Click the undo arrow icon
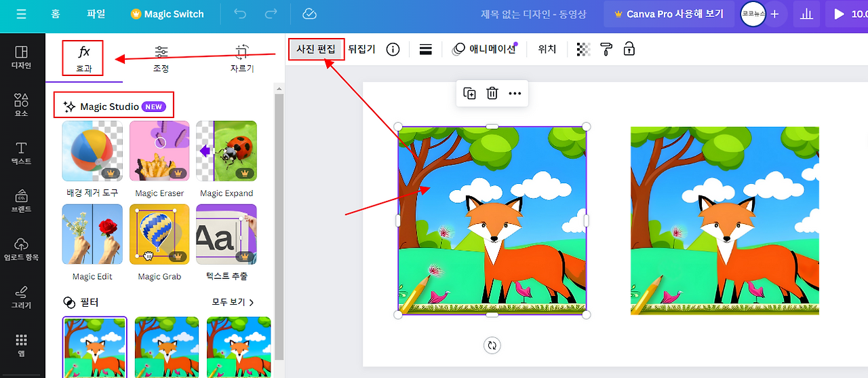Image resolution: width=868 pixels, height=378 pixels. pos(240,14)
